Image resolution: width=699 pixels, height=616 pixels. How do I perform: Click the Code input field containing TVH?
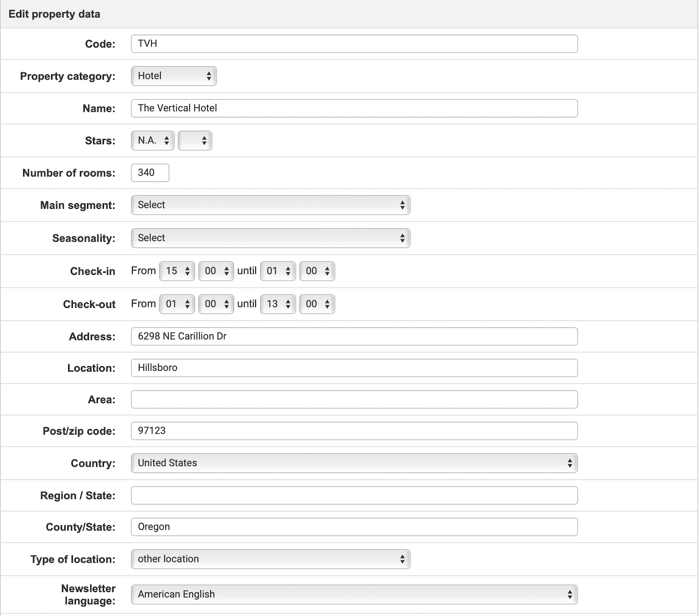354,44
